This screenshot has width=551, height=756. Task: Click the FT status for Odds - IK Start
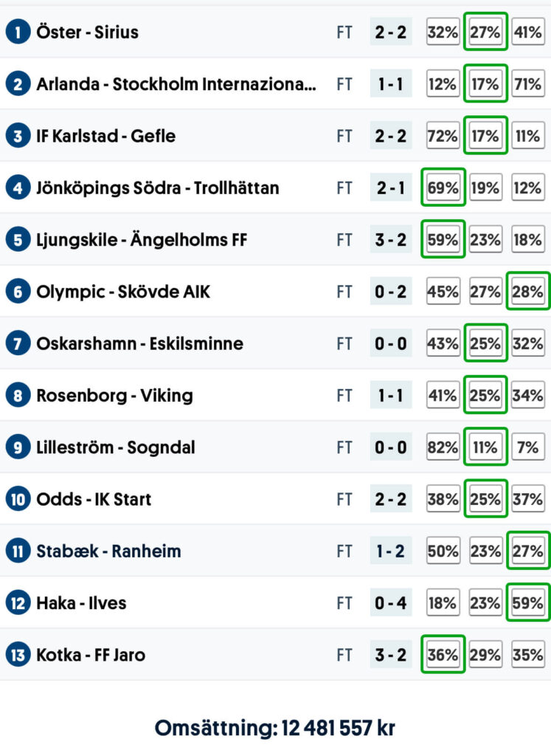point(344,499)
